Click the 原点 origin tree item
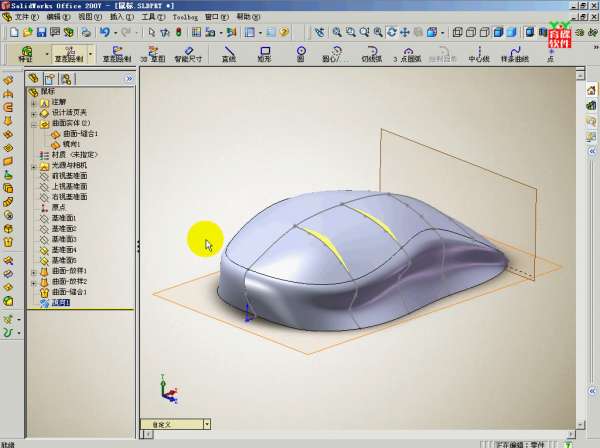The image size is (600, 448). tap(58, 208)
